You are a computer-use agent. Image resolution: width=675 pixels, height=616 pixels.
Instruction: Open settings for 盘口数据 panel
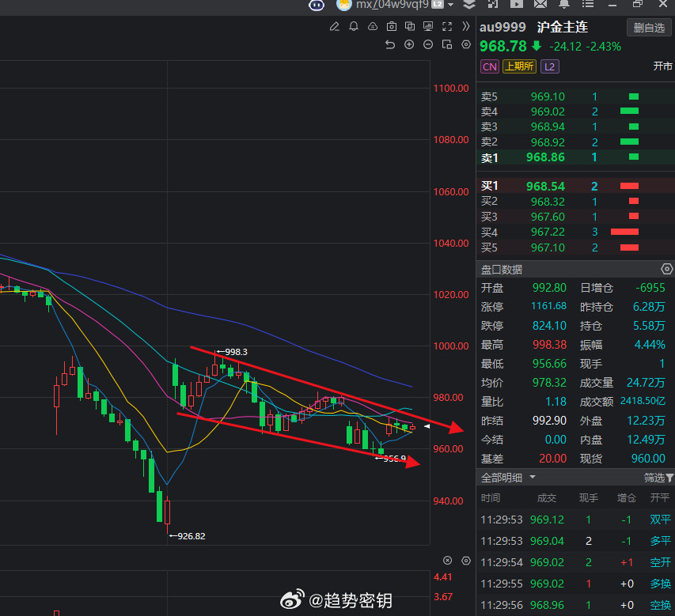(x=666, y=270)
